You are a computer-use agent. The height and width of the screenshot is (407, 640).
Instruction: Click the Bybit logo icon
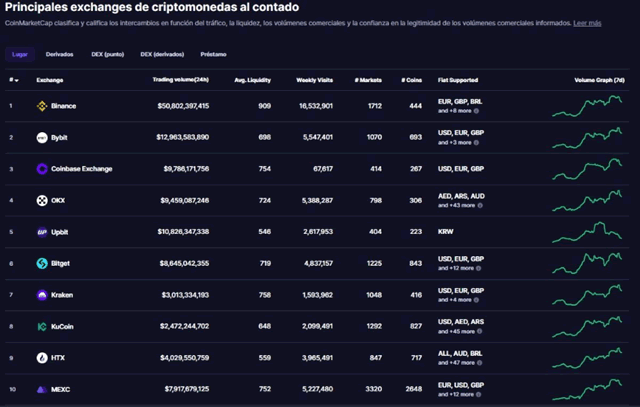[43, 137]
